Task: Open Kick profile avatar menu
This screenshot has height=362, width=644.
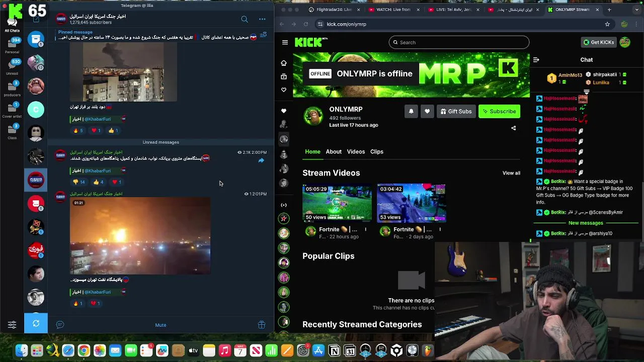Action: click(x=625, y=42)
